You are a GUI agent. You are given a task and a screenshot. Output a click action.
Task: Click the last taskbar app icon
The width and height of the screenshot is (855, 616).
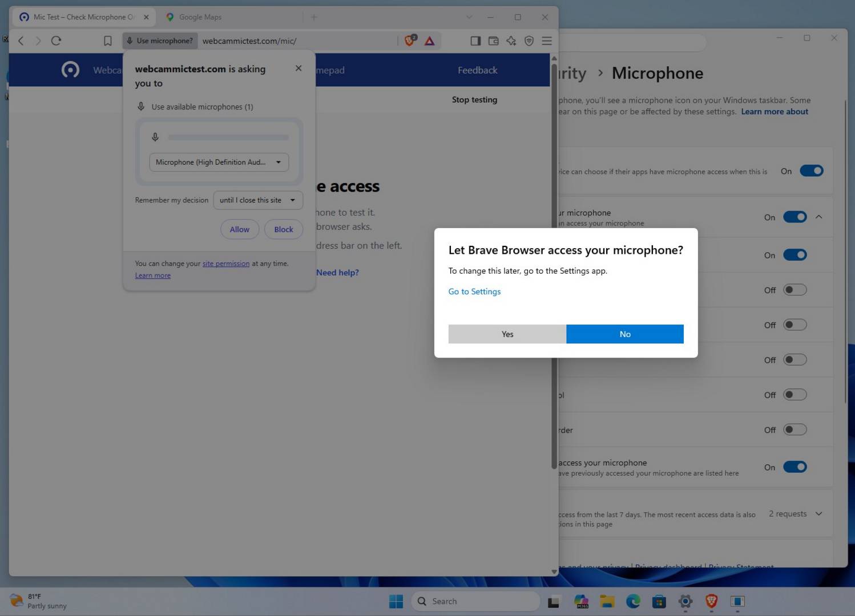click(x=737, y=601)
